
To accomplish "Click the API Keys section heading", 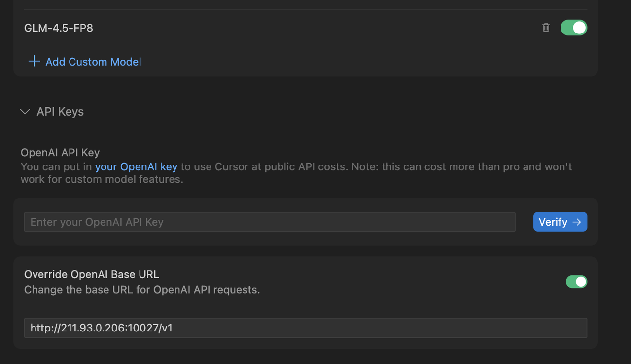I will click(60, 112).
